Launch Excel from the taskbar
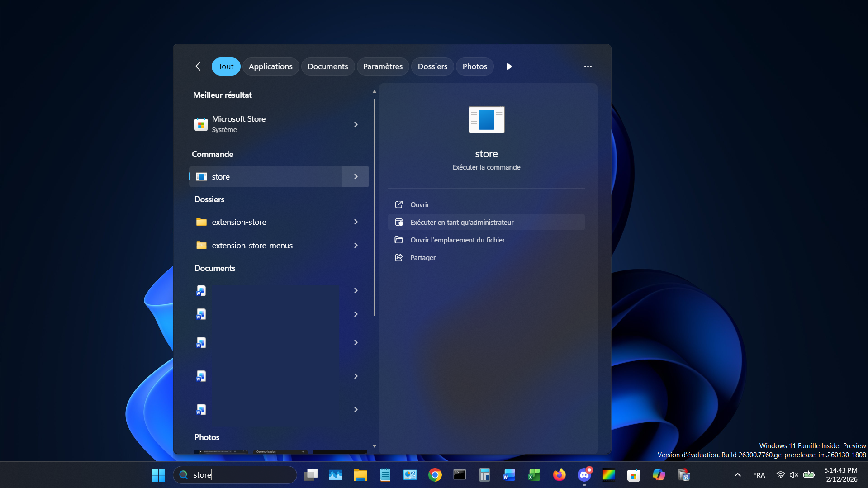 [x=533, y=474]
